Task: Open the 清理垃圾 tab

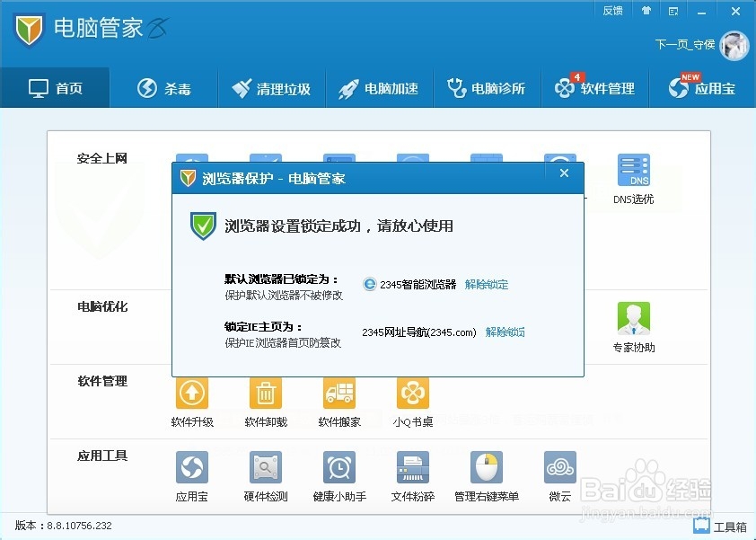Action: point(272,88)
